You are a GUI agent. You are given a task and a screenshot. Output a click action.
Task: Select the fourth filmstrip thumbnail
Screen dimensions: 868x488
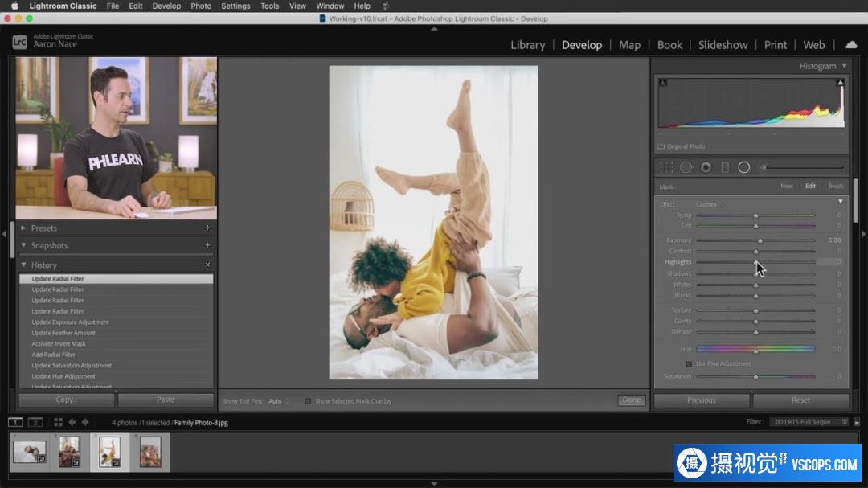click(150, 452)
